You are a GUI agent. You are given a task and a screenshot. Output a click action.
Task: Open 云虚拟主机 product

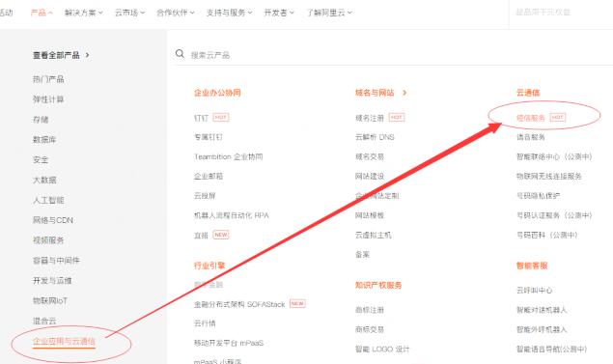coord(373,235)
